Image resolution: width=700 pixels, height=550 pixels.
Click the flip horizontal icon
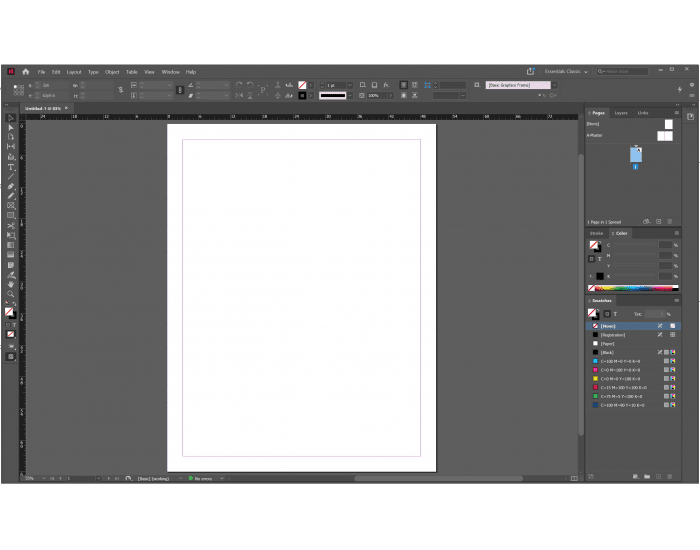tap(239, 96)
